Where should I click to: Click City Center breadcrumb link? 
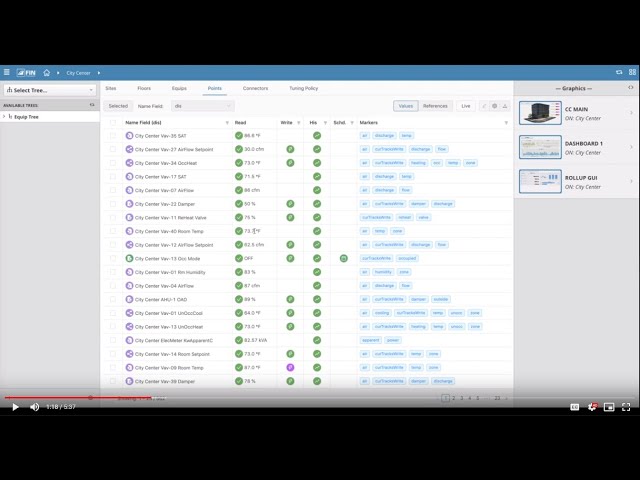coord(78,73)
